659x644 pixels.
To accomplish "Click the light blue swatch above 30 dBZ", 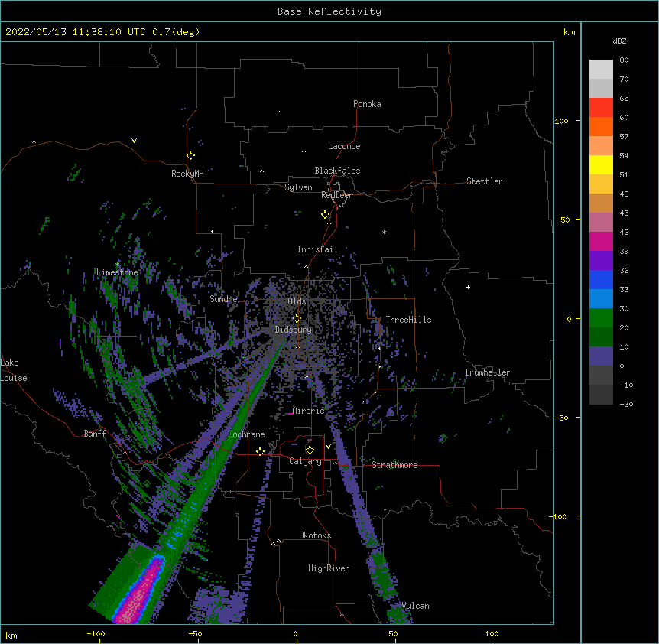I will 601,298.
